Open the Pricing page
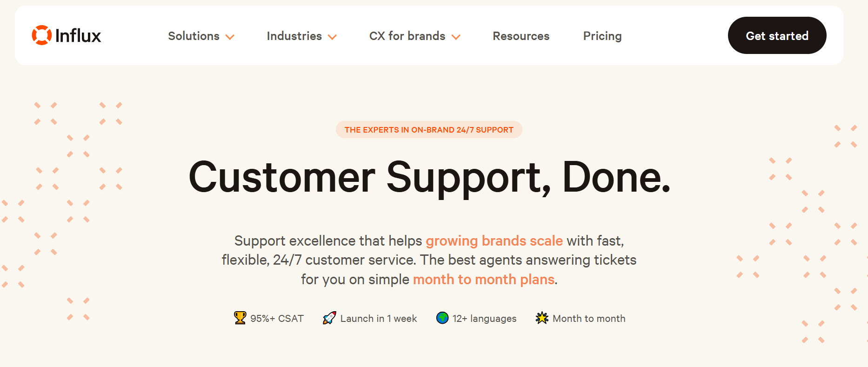The height and width of the screenshot is (367, 868). [x=602, y=36]
